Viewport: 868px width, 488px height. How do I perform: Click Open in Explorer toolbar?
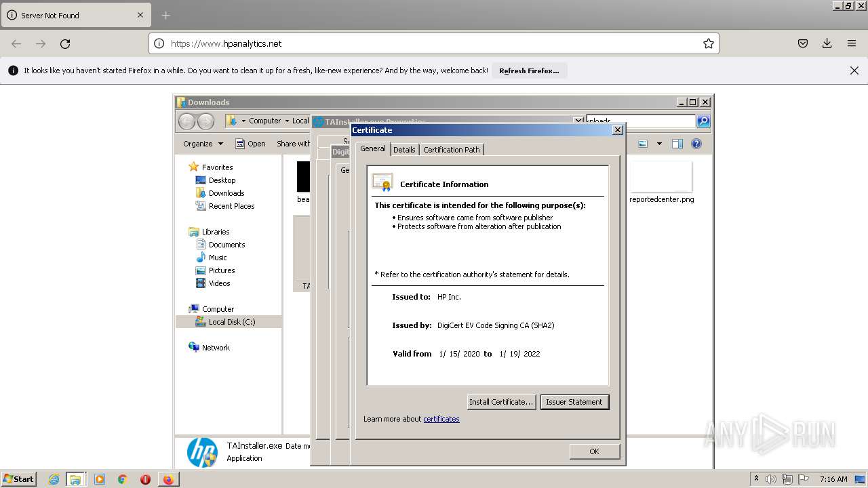click(250, 144)
